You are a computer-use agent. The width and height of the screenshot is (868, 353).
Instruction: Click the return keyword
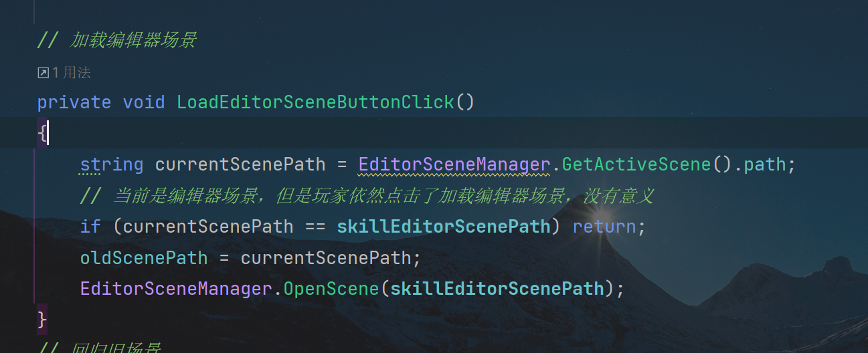(604, 227)
